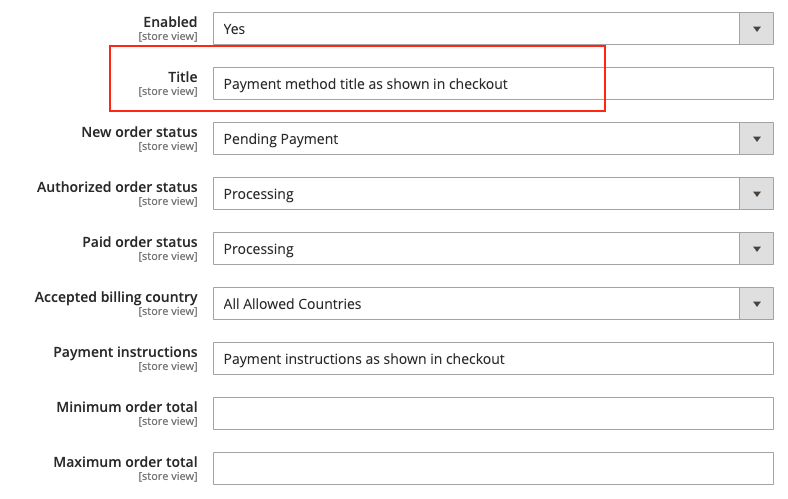Focus the Title text field
The image size is (788, 499).
[493, 83]
